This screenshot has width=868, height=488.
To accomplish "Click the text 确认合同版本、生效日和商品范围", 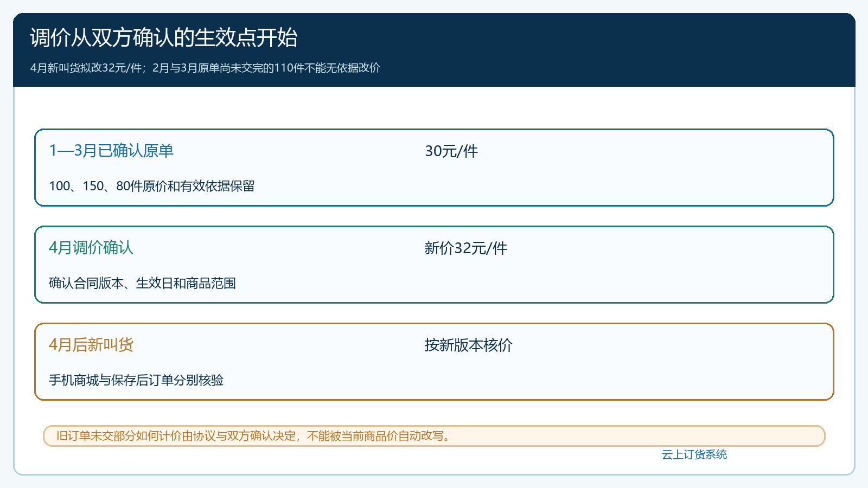I will click(142, 283).
